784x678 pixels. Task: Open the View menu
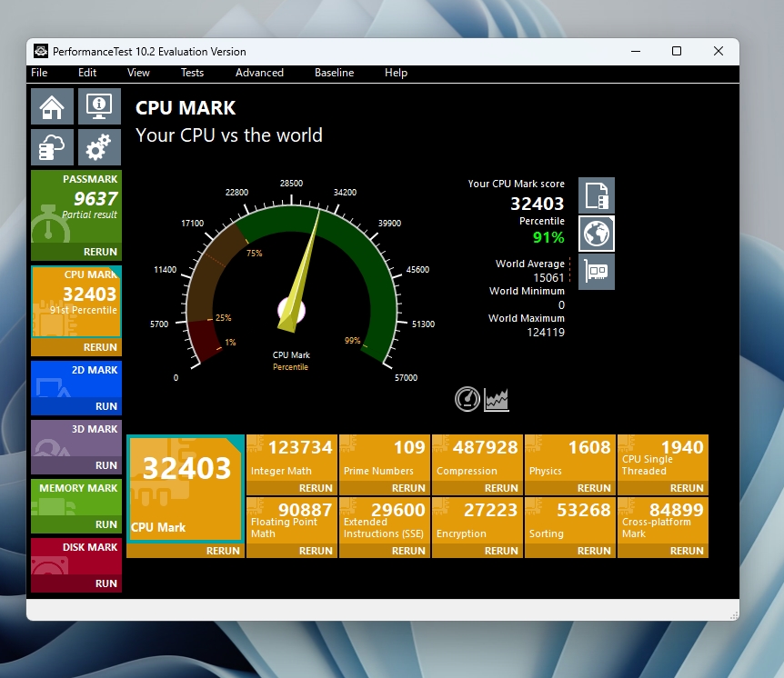click(138, 73)
